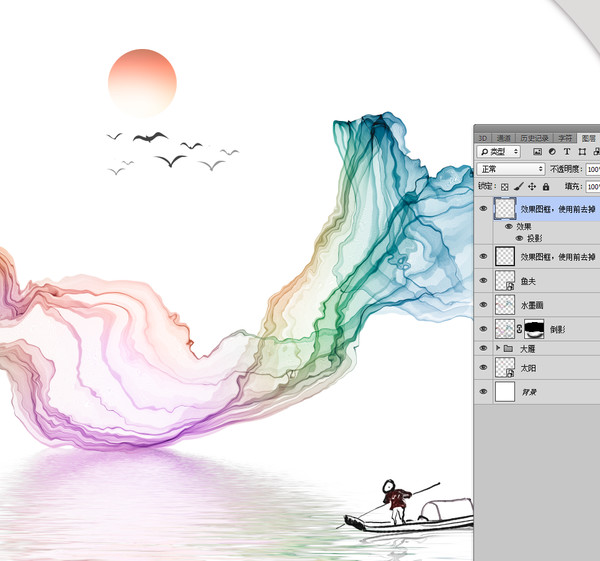Hide the 倒影 layer

[x=484, y=329]
